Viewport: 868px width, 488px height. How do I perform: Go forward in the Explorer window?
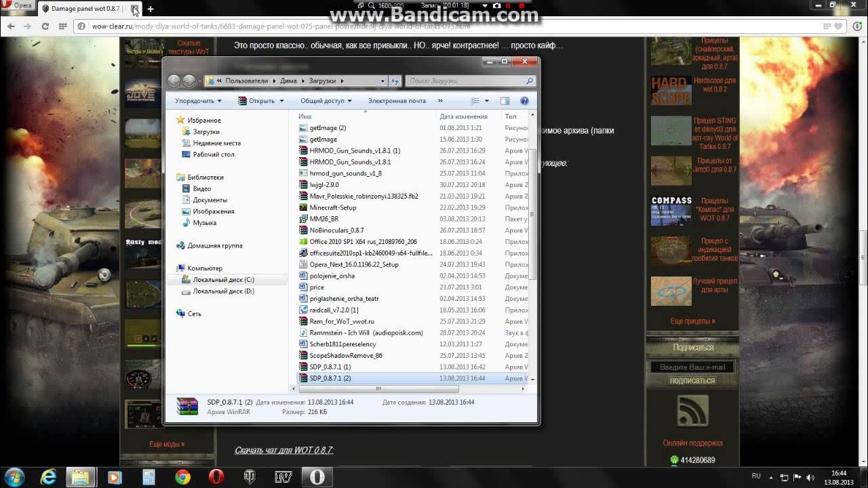coord(189,81)
